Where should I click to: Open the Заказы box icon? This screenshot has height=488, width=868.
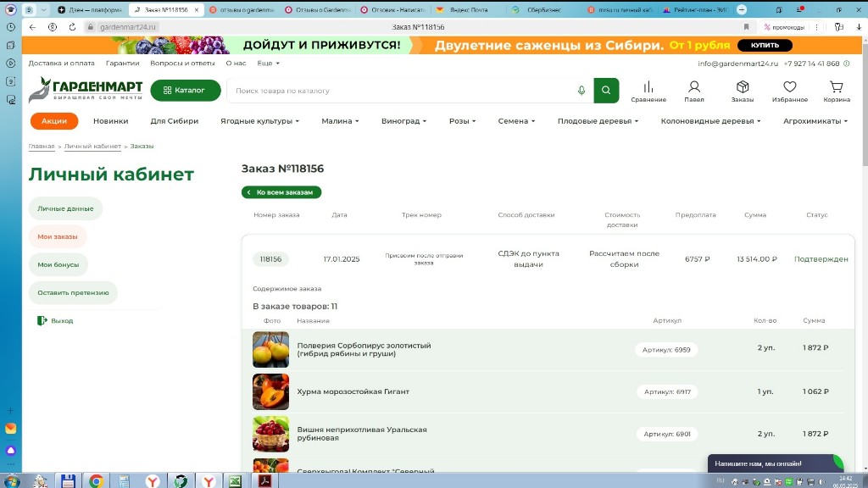click(x=743, y=91)
